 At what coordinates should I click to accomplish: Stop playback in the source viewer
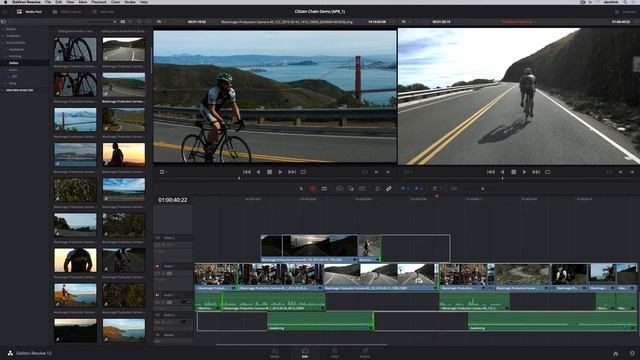coord(269,172)
